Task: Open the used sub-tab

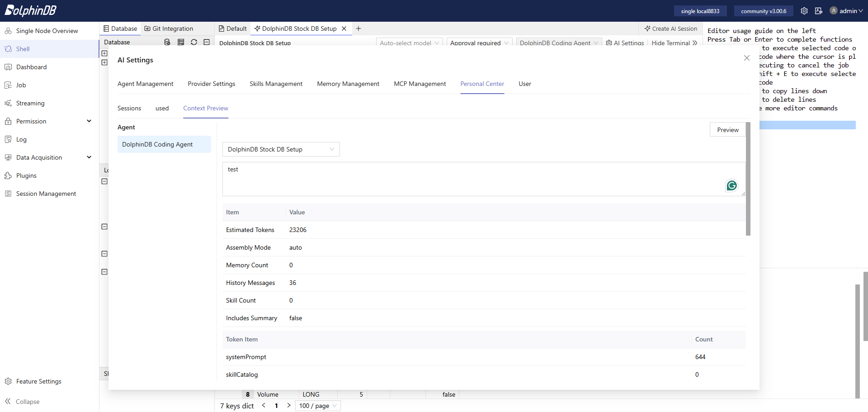Action: point(162,108)
